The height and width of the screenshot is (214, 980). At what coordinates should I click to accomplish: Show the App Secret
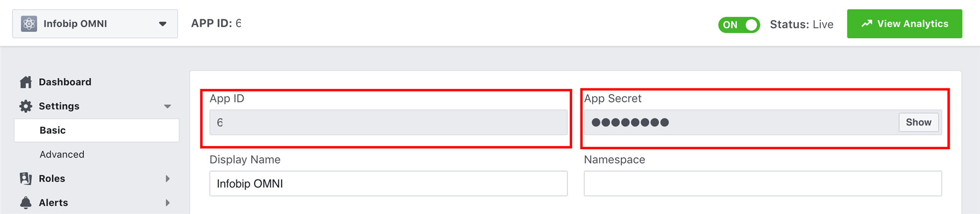coord(918,122)
